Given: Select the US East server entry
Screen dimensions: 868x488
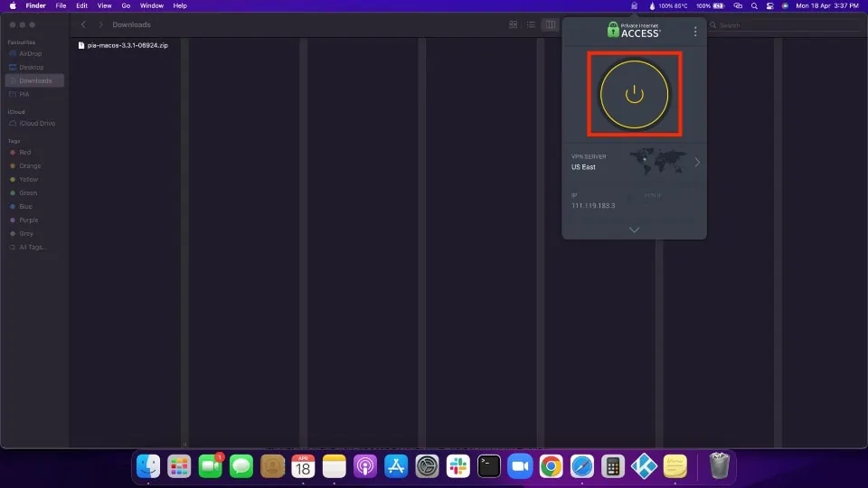Looking at the screenshot, I should [583, 167].
